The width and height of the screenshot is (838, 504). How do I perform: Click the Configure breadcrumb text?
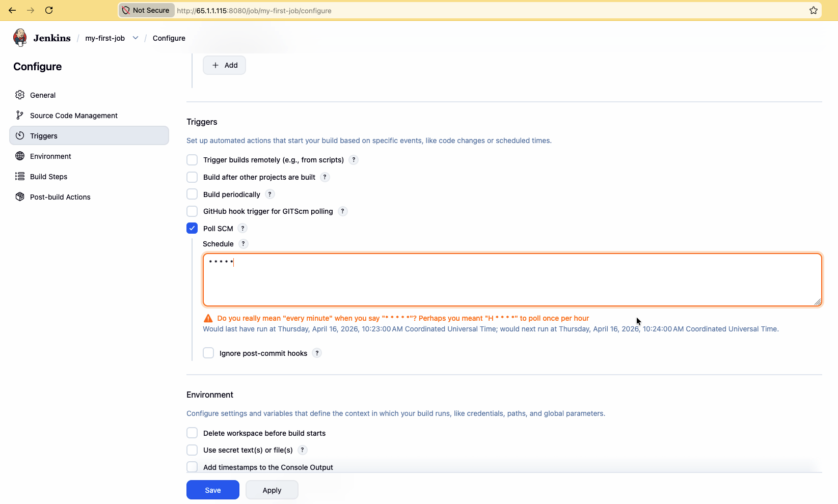pos(169,38)
